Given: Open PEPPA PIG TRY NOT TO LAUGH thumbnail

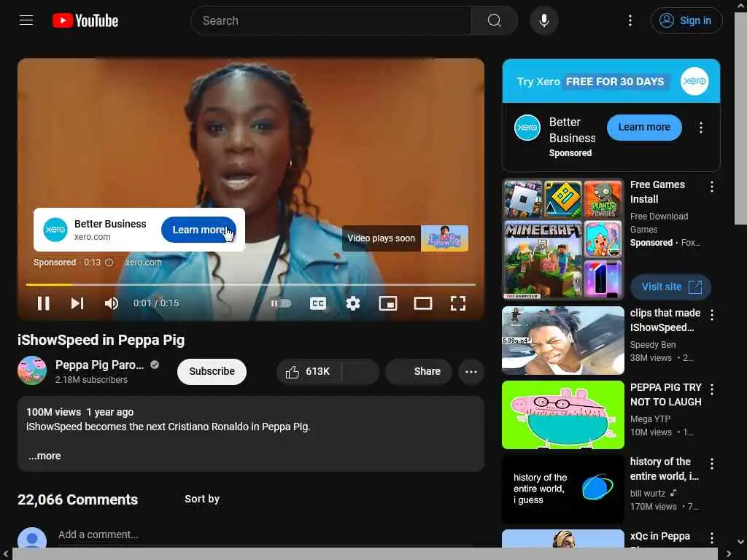Looking at the screenshot, I should [562, 415].
